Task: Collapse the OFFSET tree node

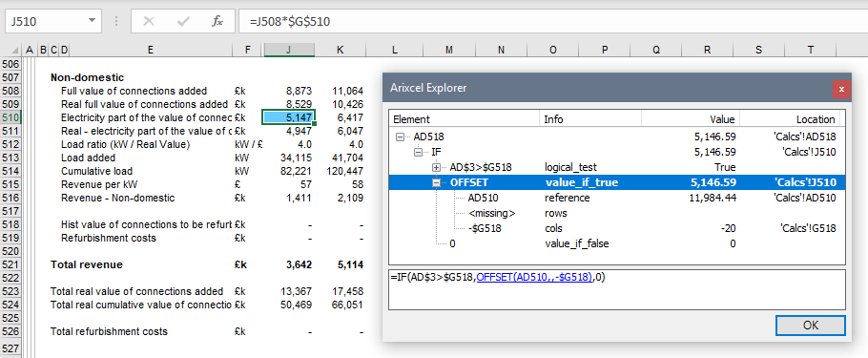Action: click(436, 183)
